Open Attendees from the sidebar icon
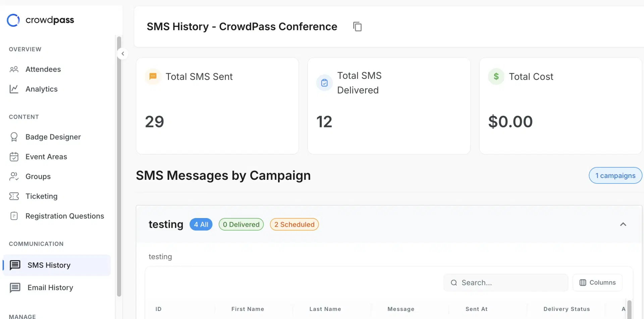Viewport: 644px width, 319px height. [14, 69]
